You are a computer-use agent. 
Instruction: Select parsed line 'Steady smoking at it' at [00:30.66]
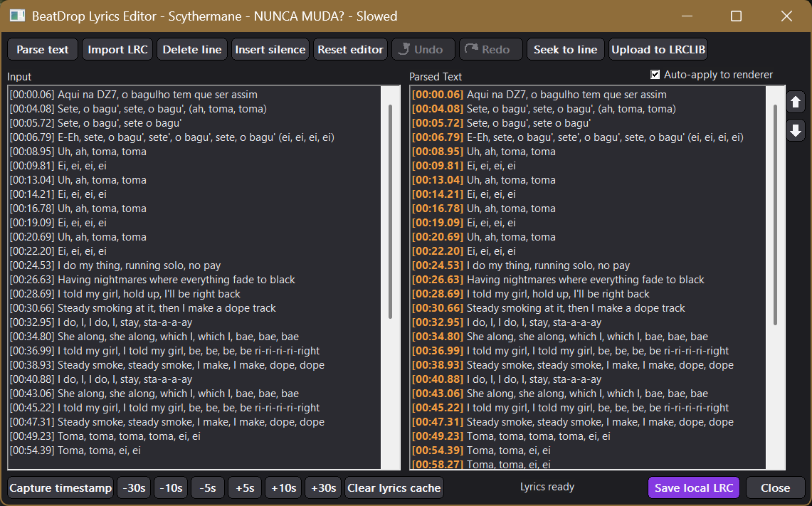coord(548,308)
